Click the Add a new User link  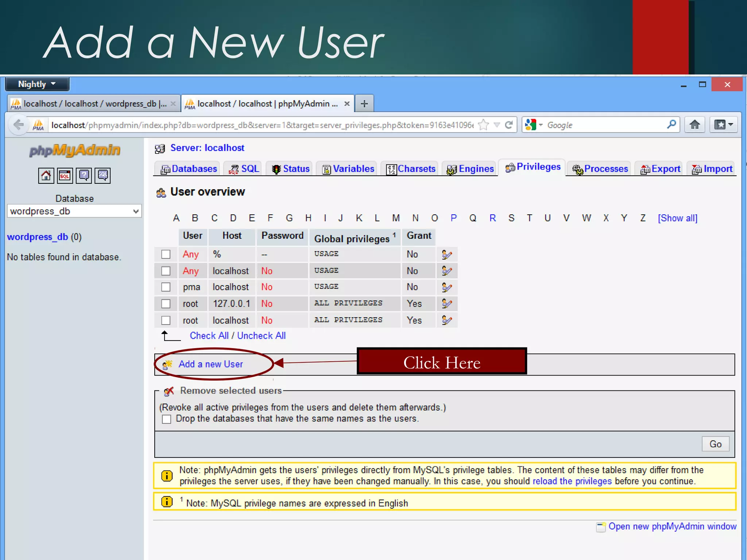211,364
